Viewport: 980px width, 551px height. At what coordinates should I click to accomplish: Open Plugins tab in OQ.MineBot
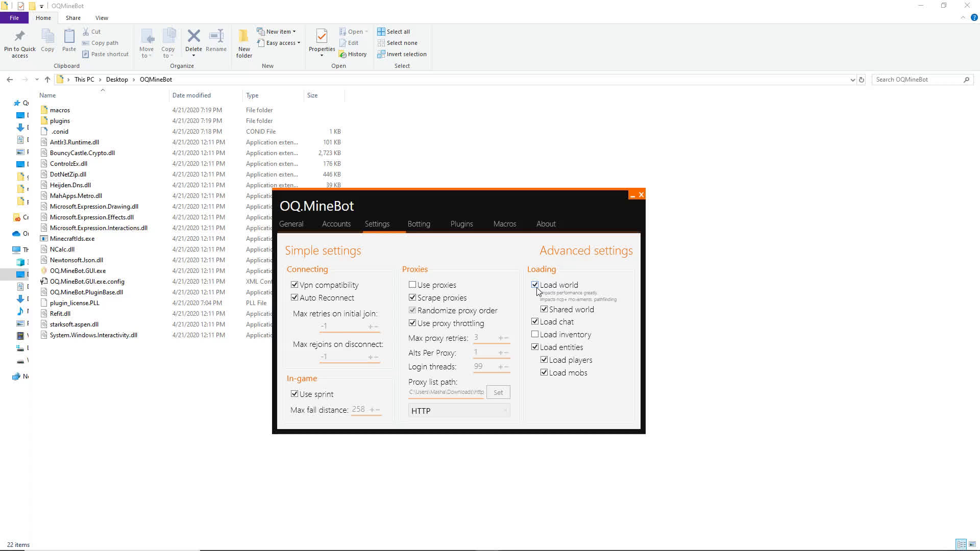[x=461, y=224]
